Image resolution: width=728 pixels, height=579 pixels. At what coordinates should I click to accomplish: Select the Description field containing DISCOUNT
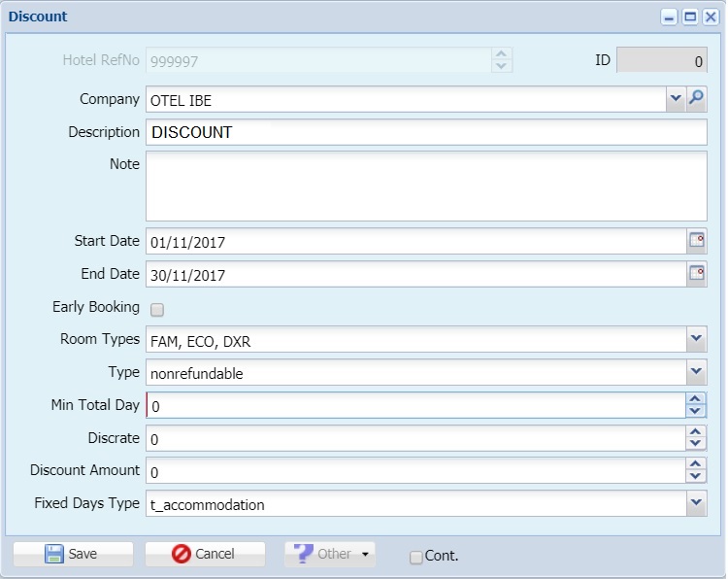426,132
